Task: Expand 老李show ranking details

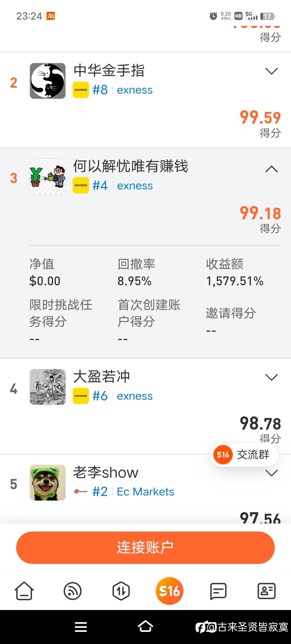Action: tap(271, 473)
